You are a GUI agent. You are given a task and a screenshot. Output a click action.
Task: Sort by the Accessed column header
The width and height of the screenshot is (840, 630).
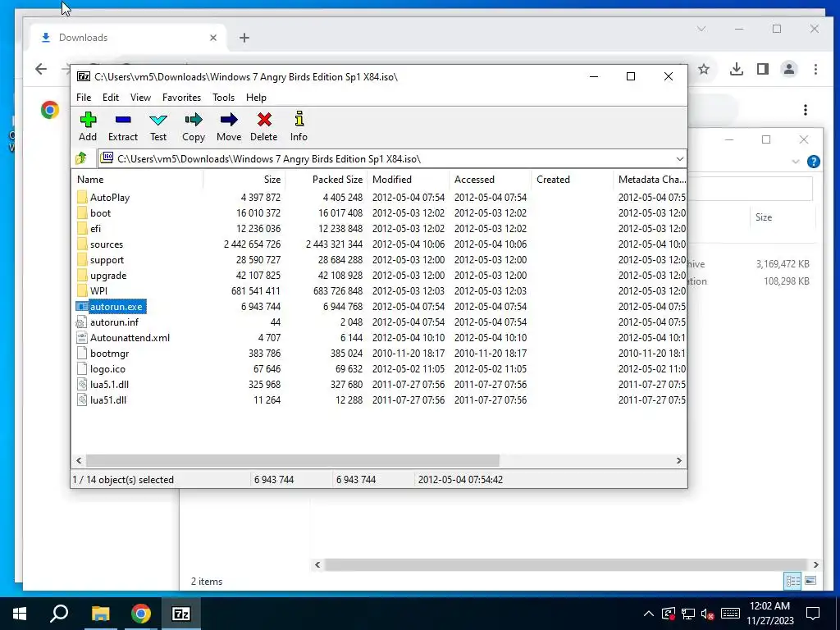(491, 180)
